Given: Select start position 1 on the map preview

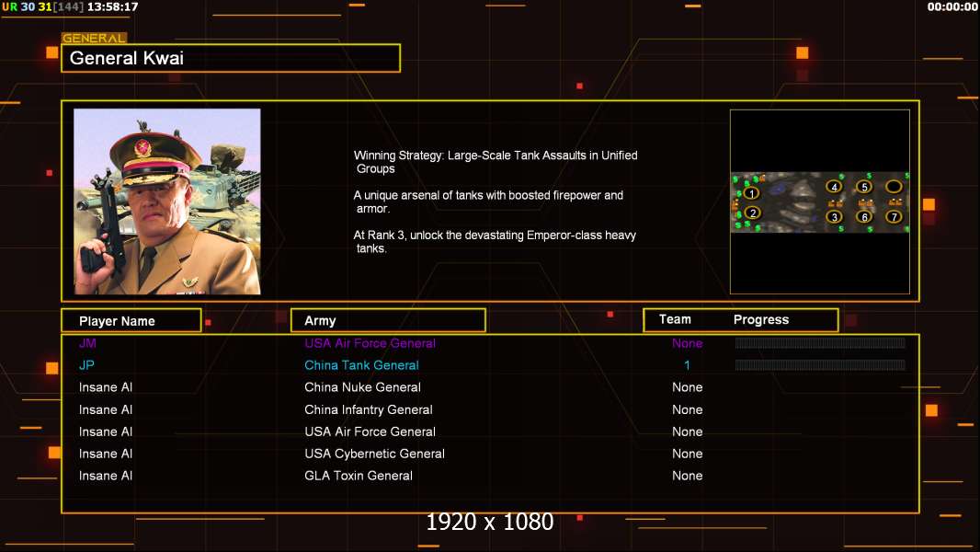Looking at the screenshot, I should click(x=751, y=193).
